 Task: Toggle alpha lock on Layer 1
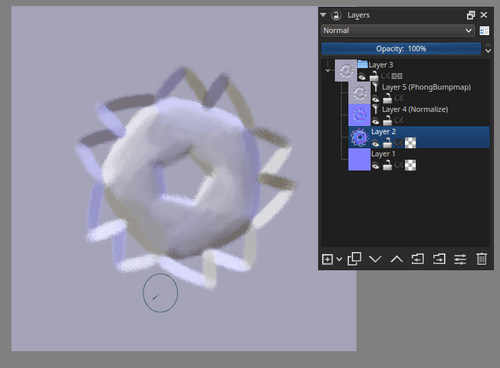410,165
